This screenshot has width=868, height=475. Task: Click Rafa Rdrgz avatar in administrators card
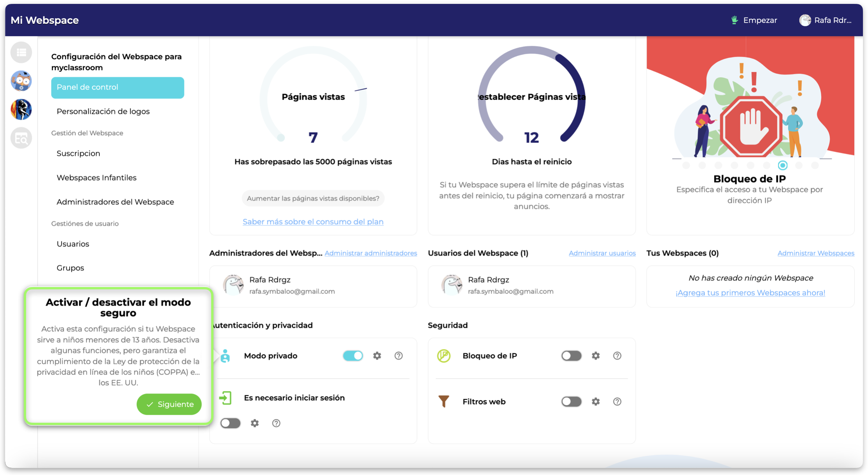pyautogui.click(x=233, y=285)
